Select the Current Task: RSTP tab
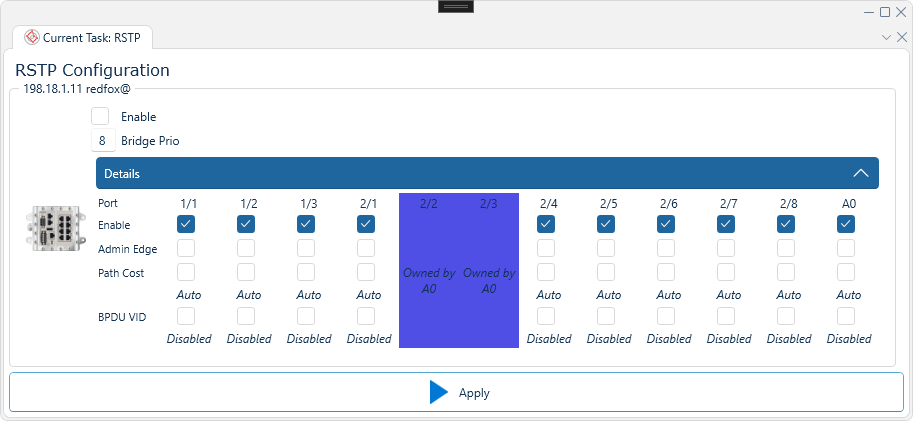 pyautogui.click(x=82, y=37)
